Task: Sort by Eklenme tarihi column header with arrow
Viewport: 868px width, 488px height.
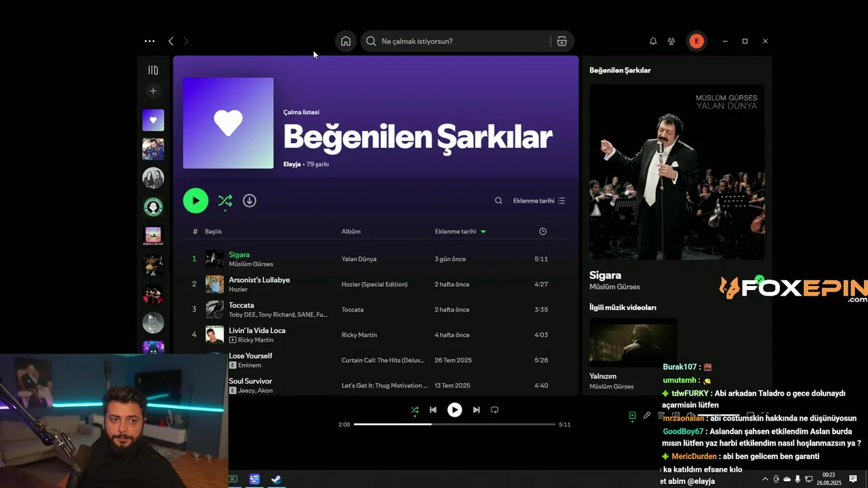Action: (x=460, y=231)
